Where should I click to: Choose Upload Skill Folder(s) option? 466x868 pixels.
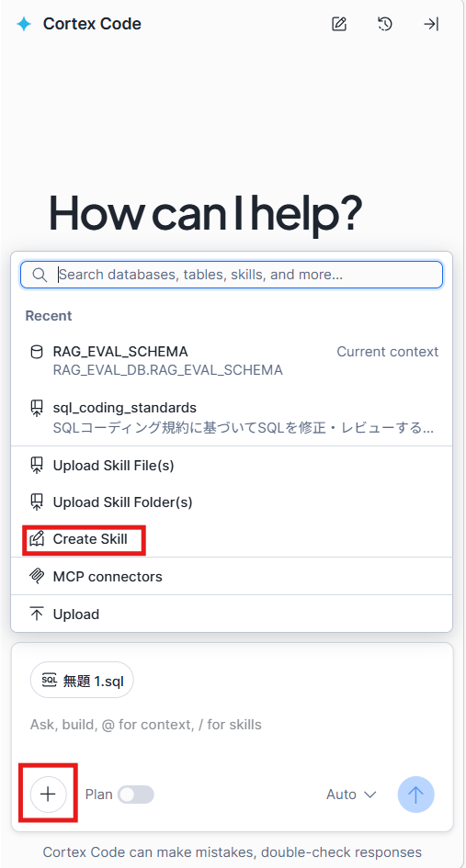pyautogui.click(x=232, y=502)
